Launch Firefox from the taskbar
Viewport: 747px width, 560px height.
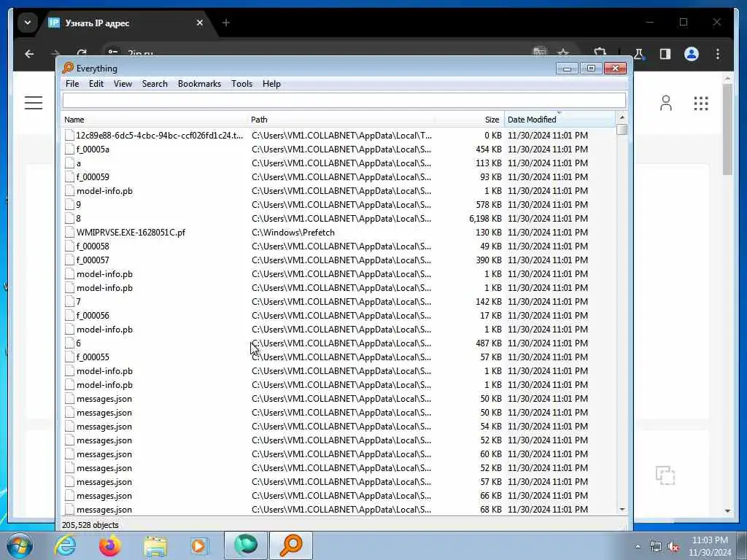(110, 545)
